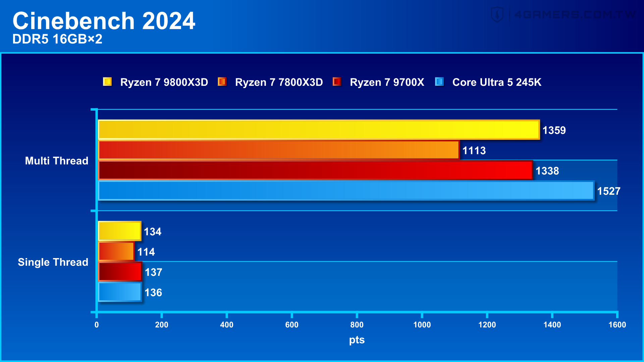Click the 400 axis tick label

tap(227, 325)
